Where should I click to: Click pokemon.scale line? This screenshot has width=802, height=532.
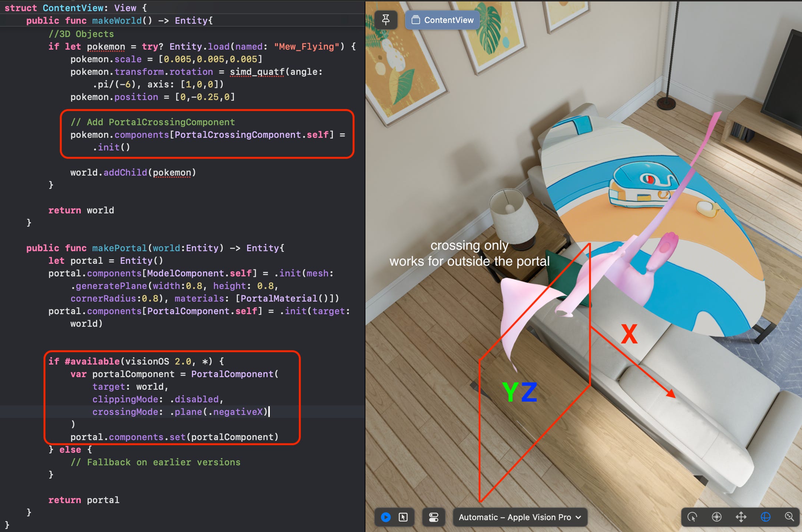(x=166, y=59)
